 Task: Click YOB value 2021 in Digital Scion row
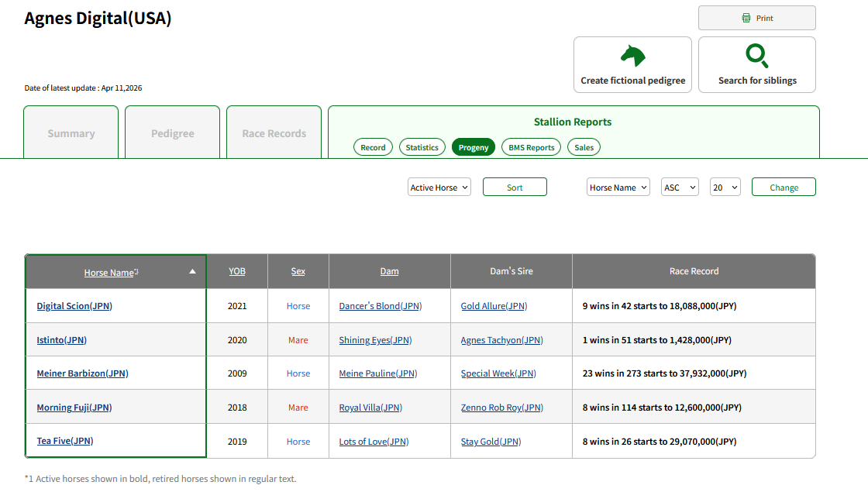click(x=237, y=306)
